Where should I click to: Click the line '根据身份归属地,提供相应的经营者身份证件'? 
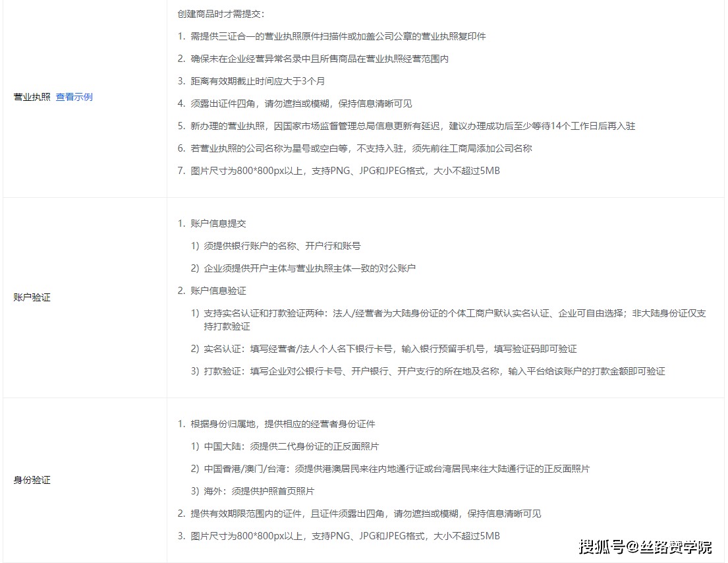pos(276,424)
